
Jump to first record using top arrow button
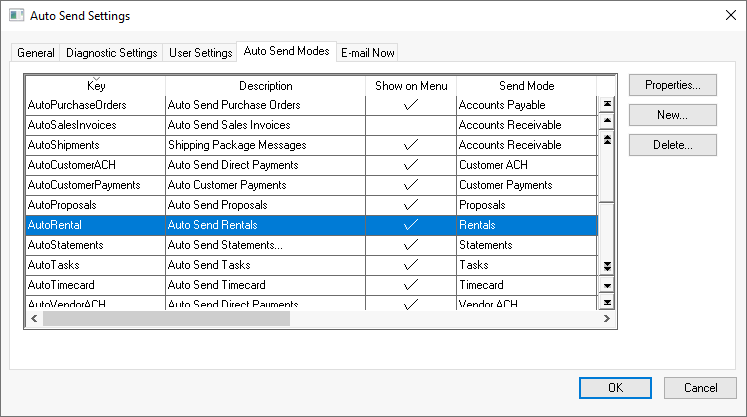(x=606, y=105)
